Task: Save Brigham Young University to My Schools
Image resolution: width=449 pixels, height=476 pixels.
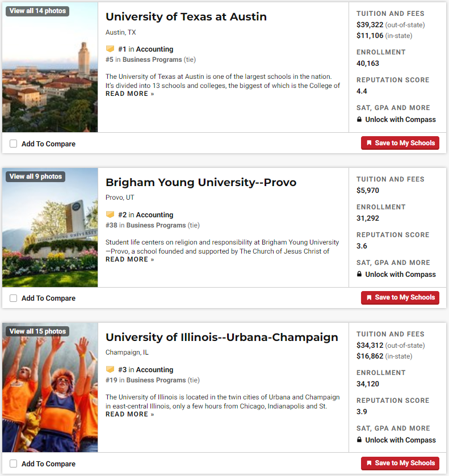Action: (400, 297)
